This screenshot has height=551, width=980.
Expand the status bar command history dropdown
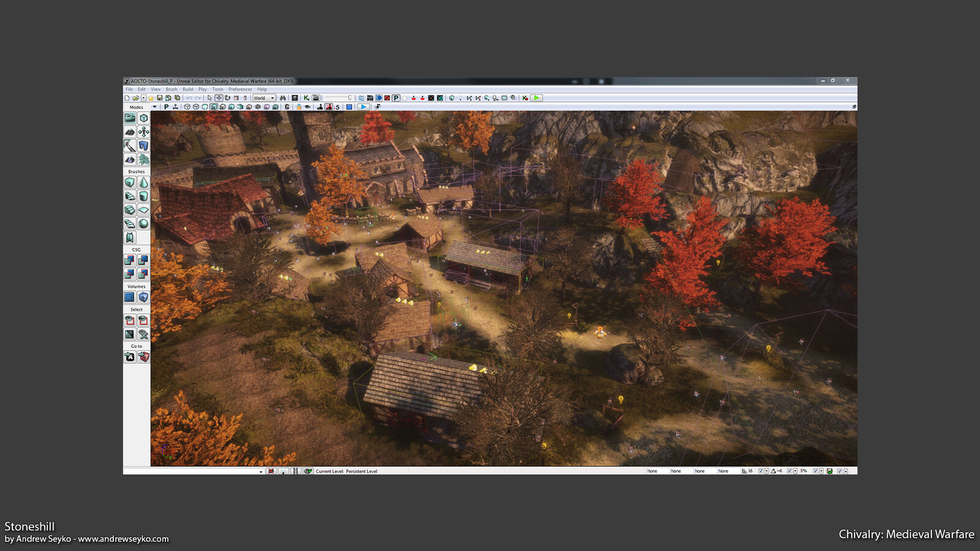[x=261, y=471]
